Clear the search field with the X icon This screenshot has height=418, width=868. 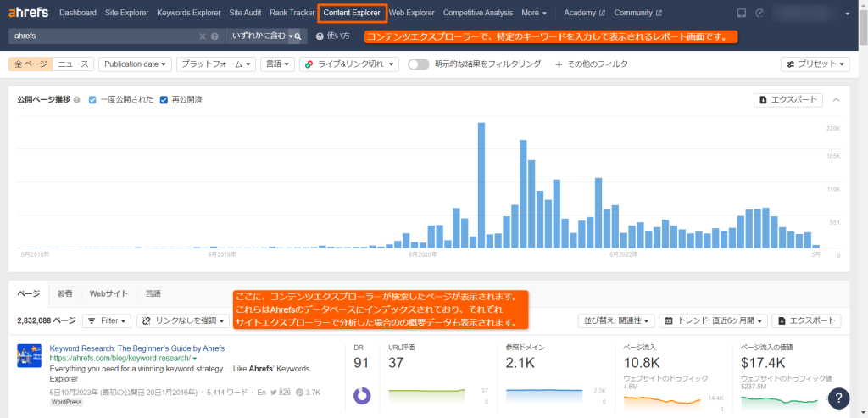click(x=202, y=36)
